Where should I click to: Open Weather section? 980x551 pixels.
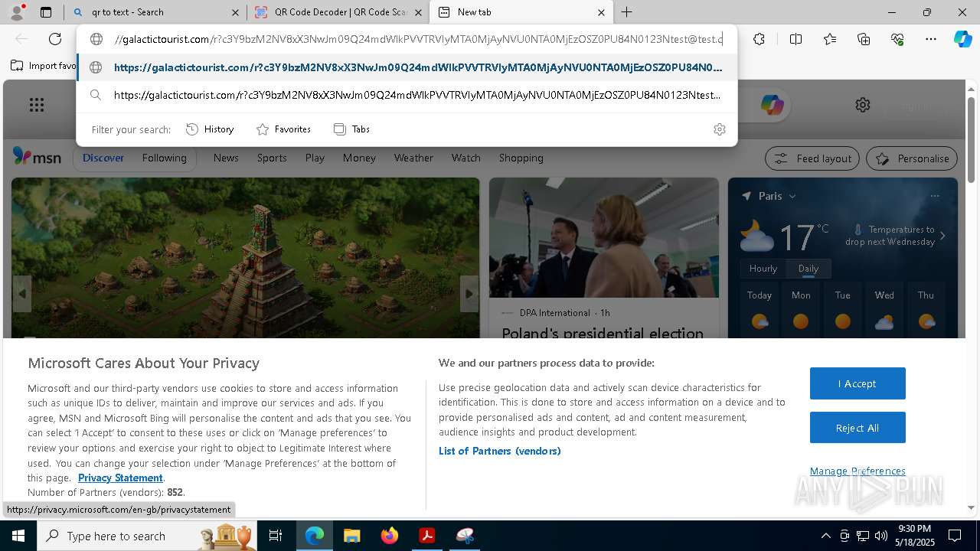413,158
